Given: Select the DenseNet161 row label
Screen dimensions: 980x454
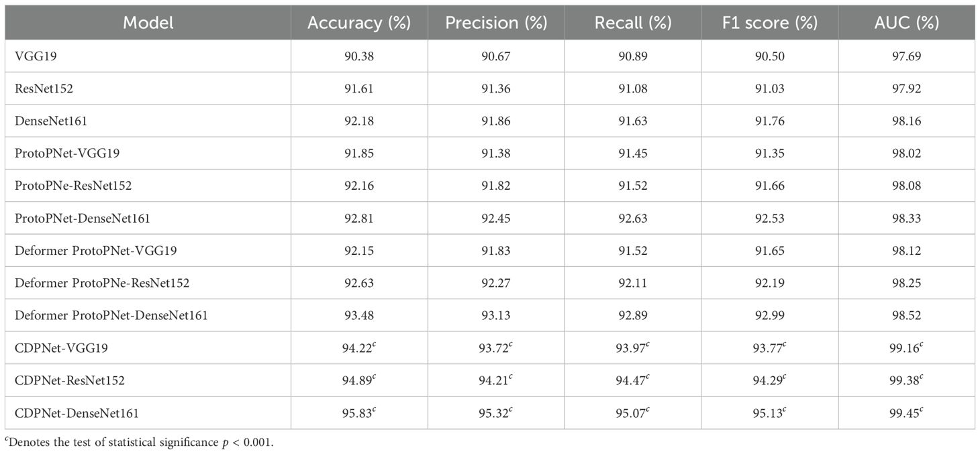Looking at the screenshot, I should pyautogui.click(x=51, y=121).
